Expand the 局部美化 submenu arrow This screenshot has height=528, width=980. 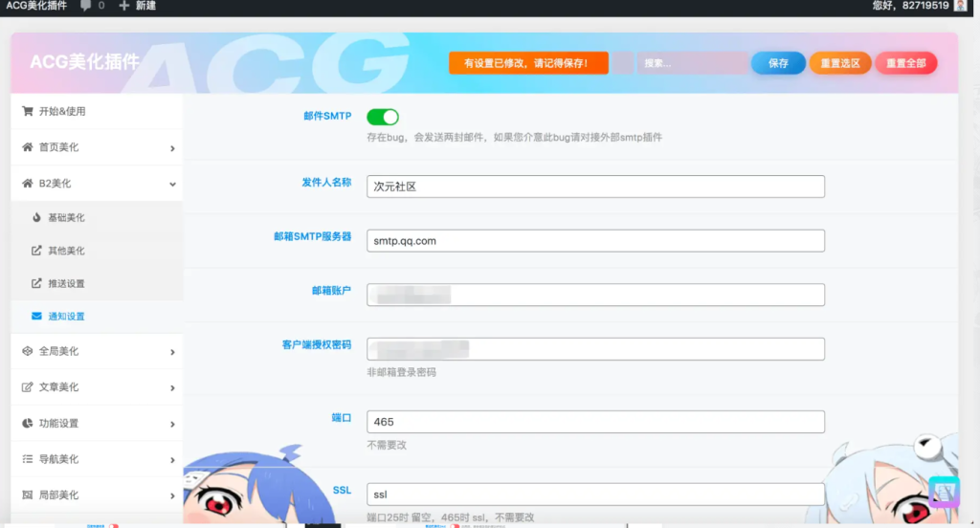tap(172, 496)
